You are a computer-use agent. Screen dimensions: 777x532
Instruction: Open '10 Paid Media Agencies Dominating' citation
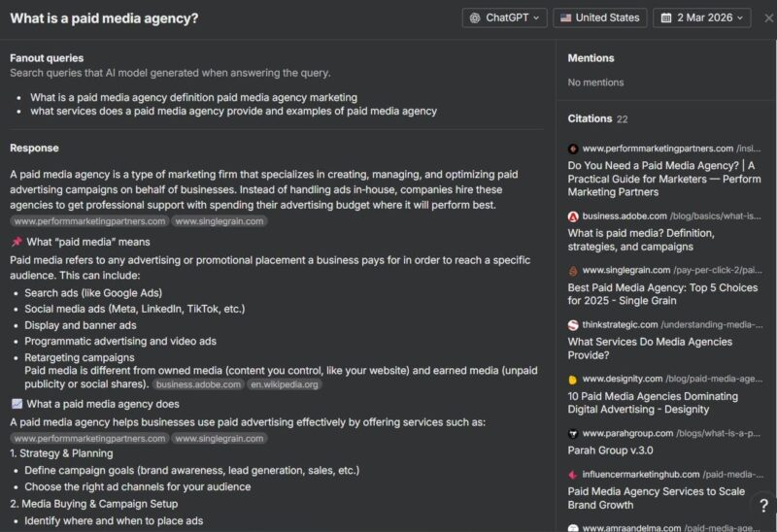tap(653, 403)
